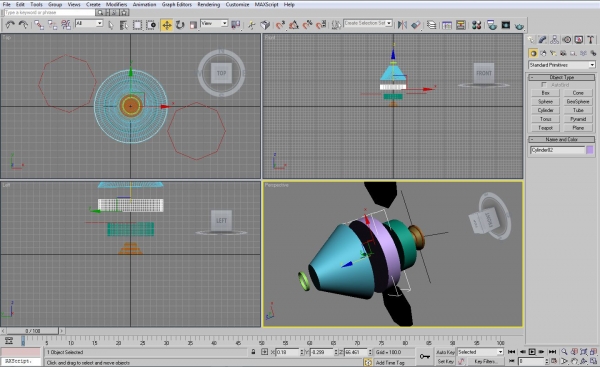
Task: Open the Rendered Frame Window icon
Action: coord(505,25)
